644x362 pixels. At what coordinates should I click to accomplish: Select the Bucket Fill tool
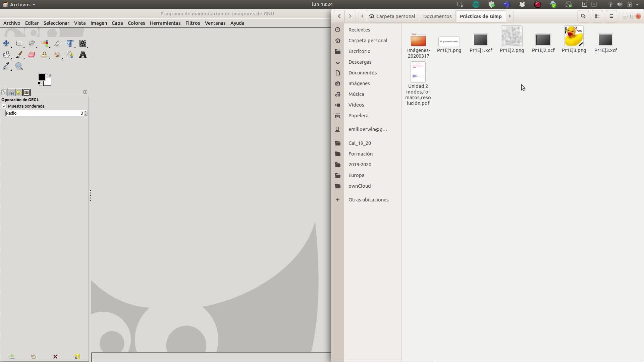(6, 55)
